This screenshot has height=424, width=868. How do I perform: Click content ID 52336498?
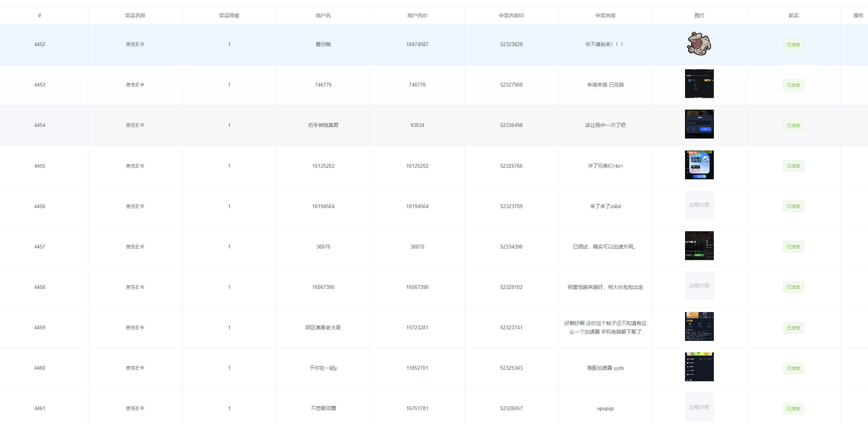click(x=511, y=125)
